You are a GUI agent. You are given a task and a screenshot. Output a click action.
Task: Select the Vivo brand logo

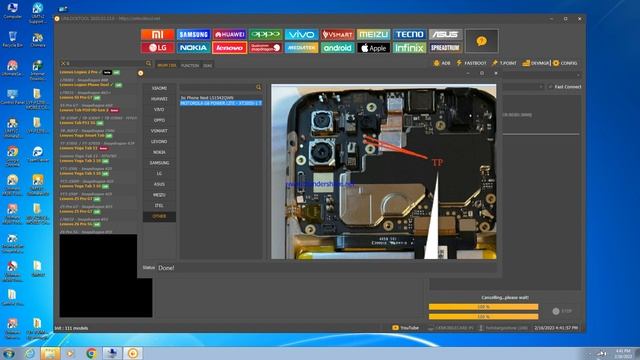point(301,35)
